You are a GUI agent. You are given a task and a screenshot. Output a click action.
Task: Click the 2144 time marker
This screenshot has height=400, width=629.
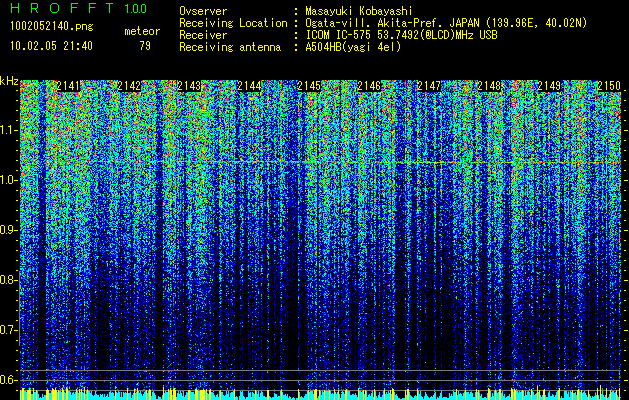tap(249, 86)
